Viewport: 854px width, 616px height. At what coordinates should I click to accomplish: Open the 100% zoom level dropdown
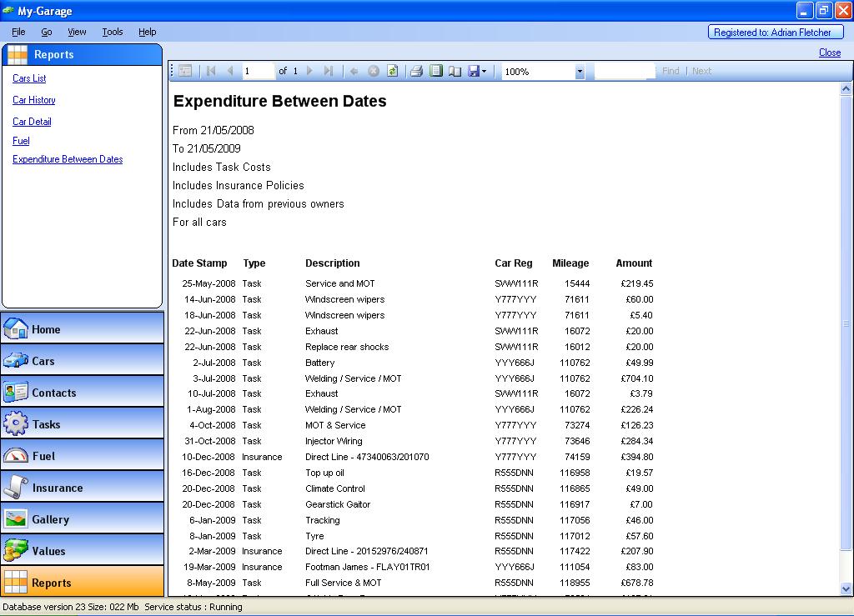[580, 72]
